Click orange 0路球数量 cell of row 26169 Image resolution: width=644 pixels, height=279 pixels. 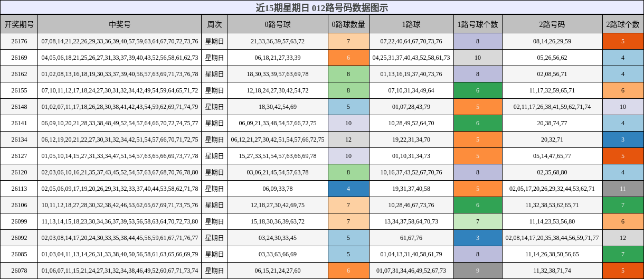tap(348, 58)
